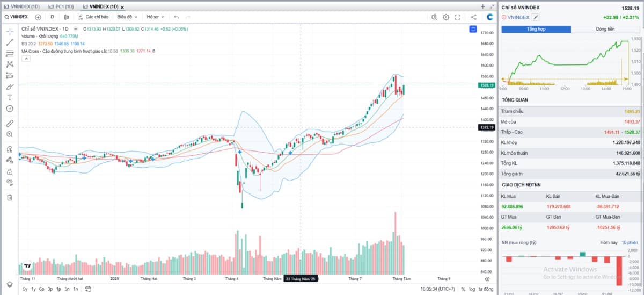
Task: Choose the candlestick chart style button
Action: pyautogui.click(x=67, y=17)
